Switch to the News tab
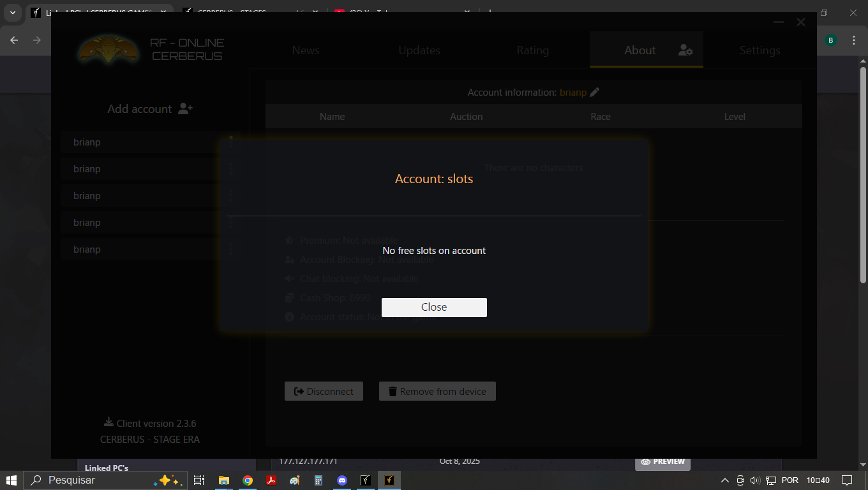Screen dimensions: 868x490 pyautogui.click(x=306, y=50)
